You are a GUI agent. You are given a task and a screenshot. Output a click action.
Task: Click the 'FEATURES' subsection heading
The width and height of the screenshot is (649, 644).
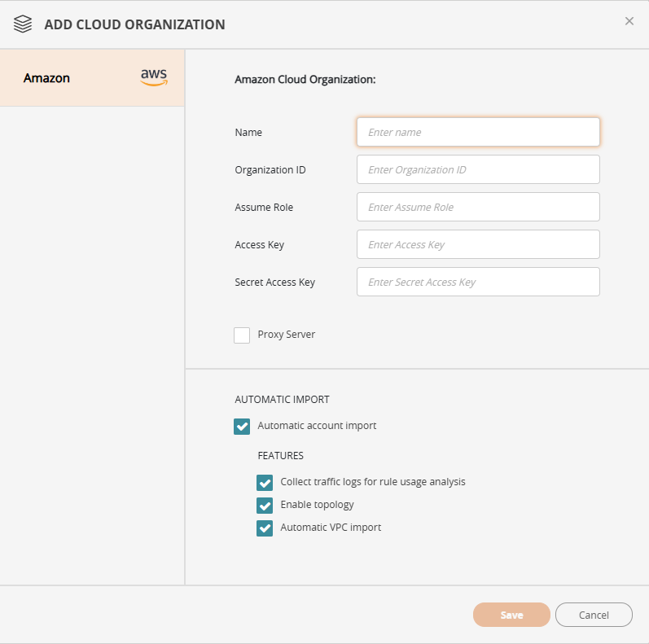pyautogui.click(x=280, y=456)
